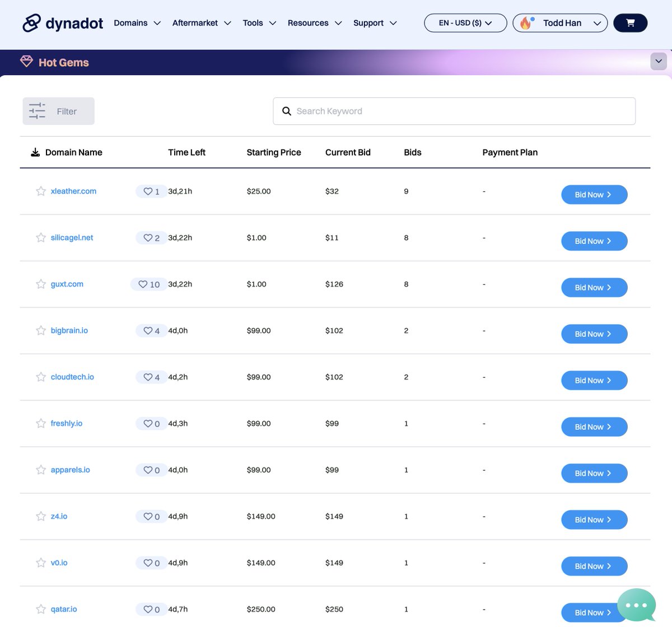Bid Now on z4.io
The height and width of the screenshot is (627, 672).
594,520
